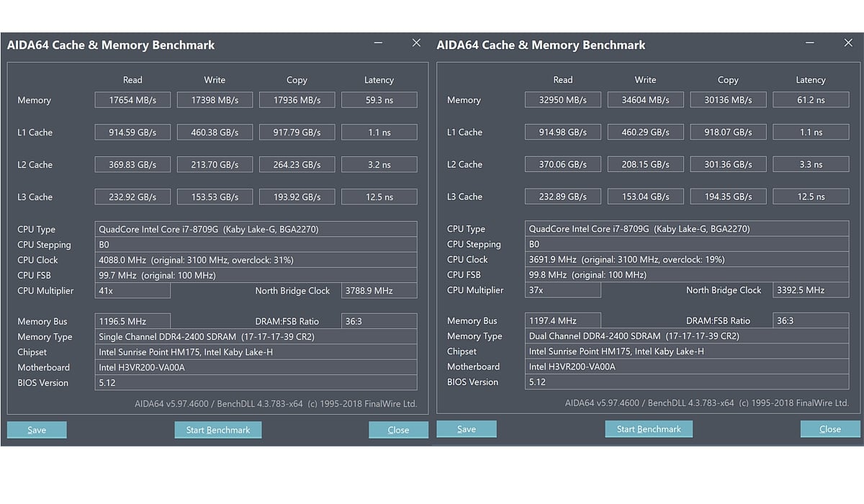Click CPU FSB field showing 99.7 MHz
Screen dimensions: 864x504
[x=256, y=275]
